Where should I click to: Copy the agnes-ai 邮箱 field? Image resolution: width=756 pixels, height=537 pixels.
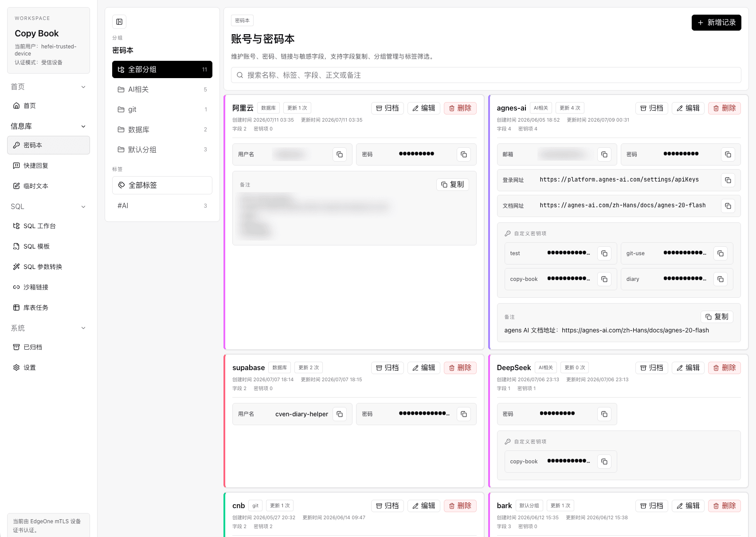(604, 154)
